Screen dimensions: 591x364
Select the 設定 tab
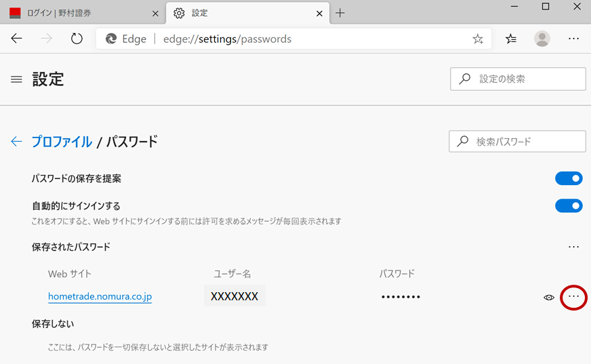pyautogui.click(x=247, y=13)
